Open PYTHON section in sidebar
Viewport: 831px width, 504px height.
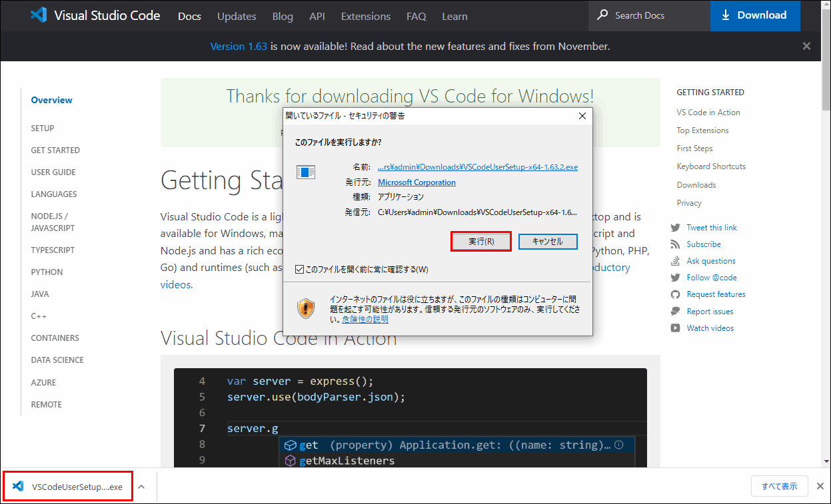(x=47, y=272)
